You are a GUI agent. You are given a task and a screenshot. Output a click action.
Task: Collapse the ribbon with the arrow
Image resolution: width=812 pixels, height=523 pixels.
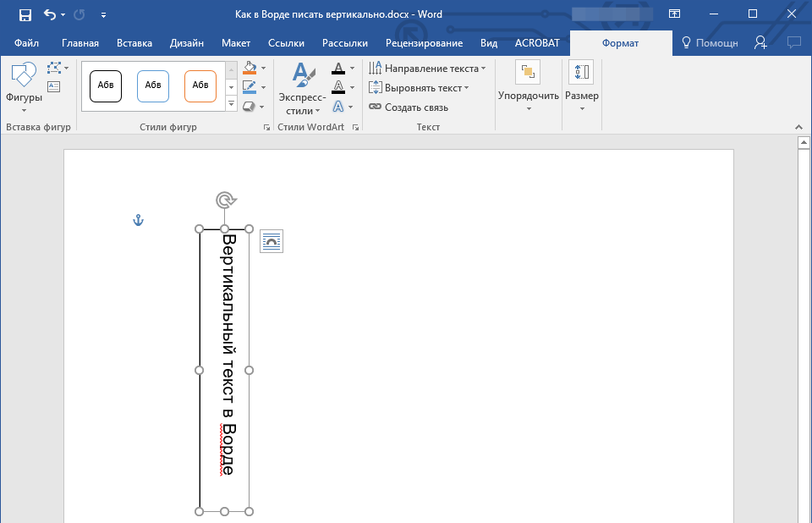(x=798, y=128)
